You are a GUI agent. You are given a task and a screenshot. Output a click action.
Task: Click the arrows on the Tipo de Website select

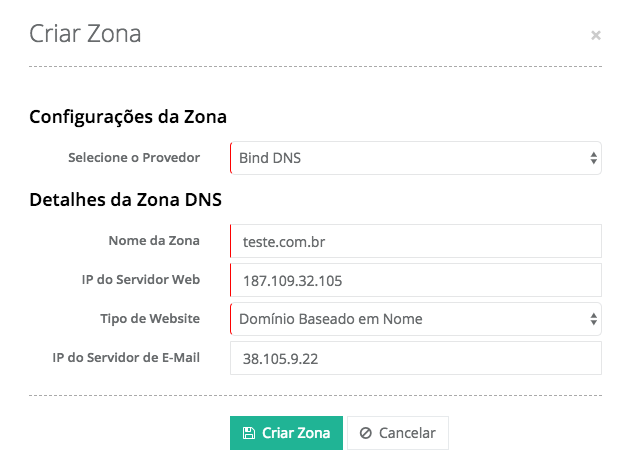pyautogui.click(x=593, y=319)
